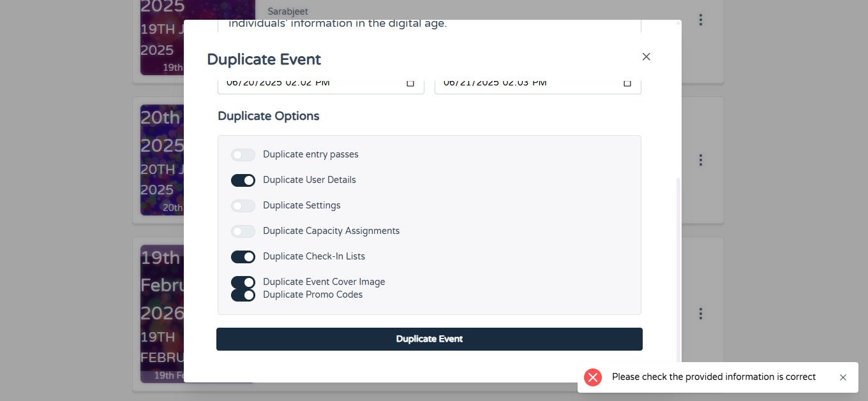Click the Duplicate Event submit button

430,339
